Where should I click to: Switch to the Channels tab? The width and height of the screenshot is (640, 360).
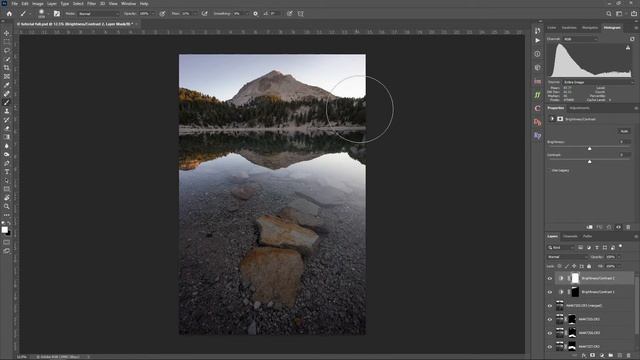[570, 236]
